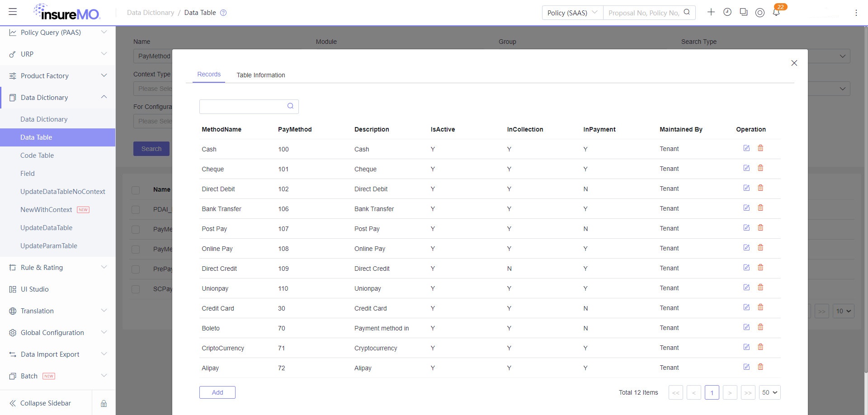Expand the Product Factory menu

[x=58, y=76]
